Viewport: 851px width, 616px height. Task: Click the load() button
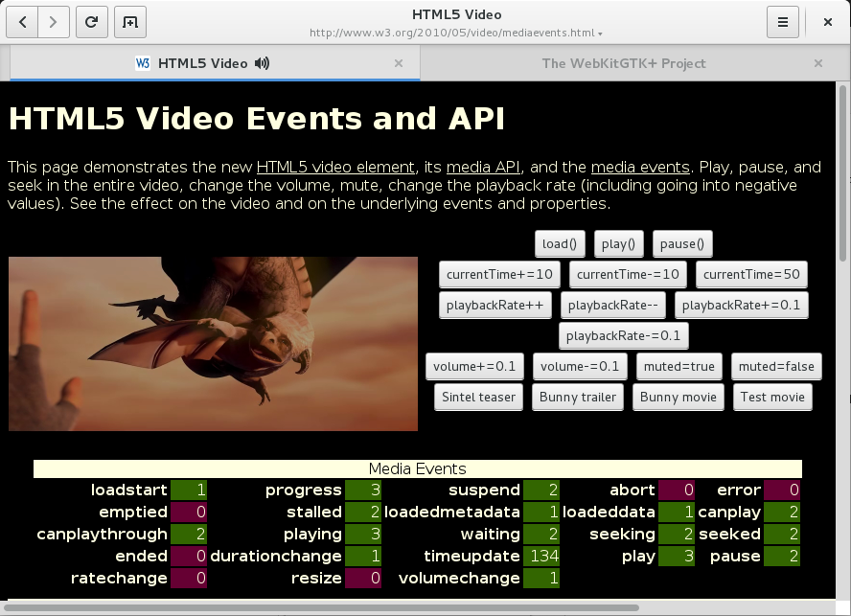[560, 243]
